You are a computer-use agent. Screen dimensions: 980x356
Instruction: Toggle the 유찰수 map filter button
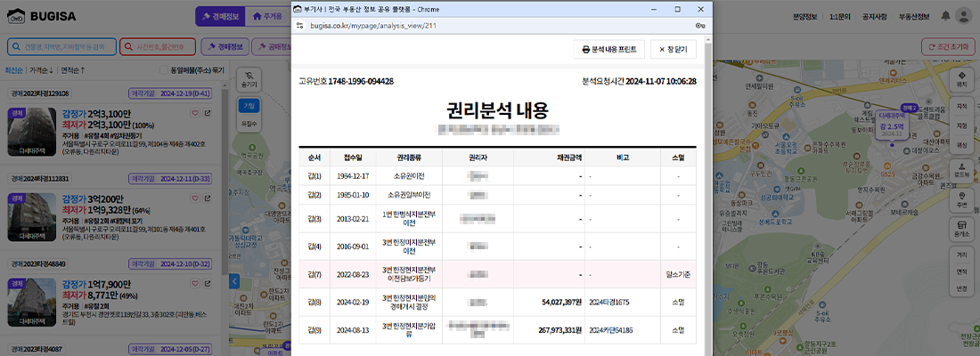(249, 123)
